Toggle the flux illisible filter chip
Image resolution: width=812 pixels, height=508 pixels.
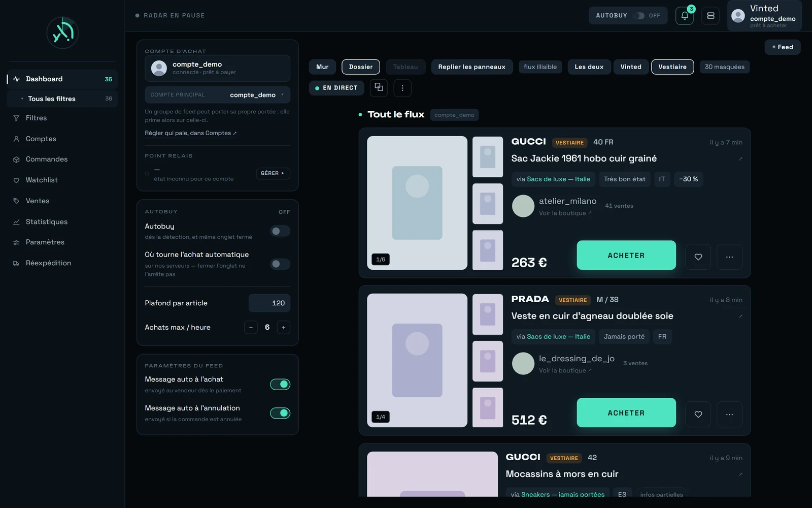(x=540, y=67)
